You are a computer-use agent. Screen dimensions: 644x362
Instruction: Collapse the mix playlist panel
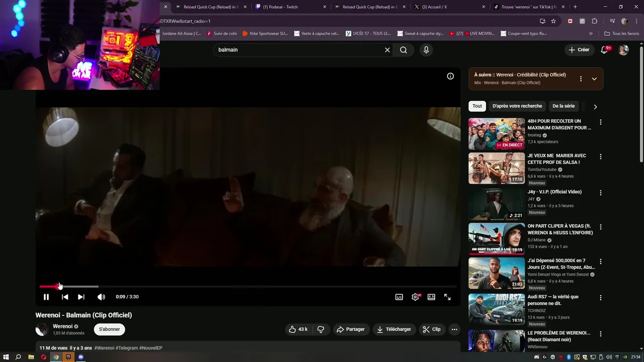coord(594,79)
